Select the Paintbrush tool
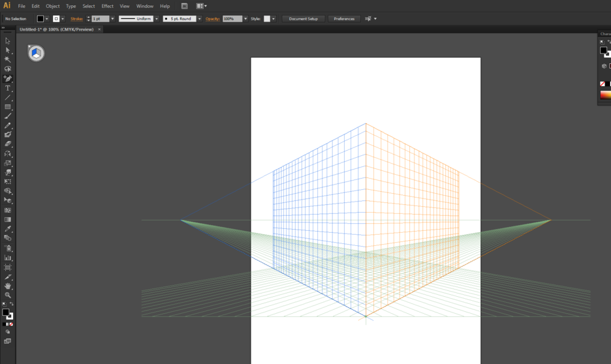The width and height of the screenshot is (611, 364). (x=7, y=116)
